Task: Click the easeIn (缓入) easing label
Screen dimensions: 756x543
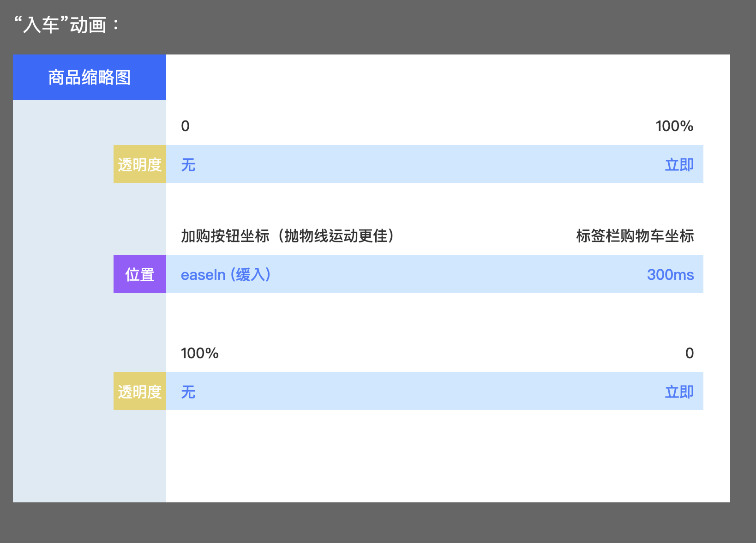Action: pos(226,275)
